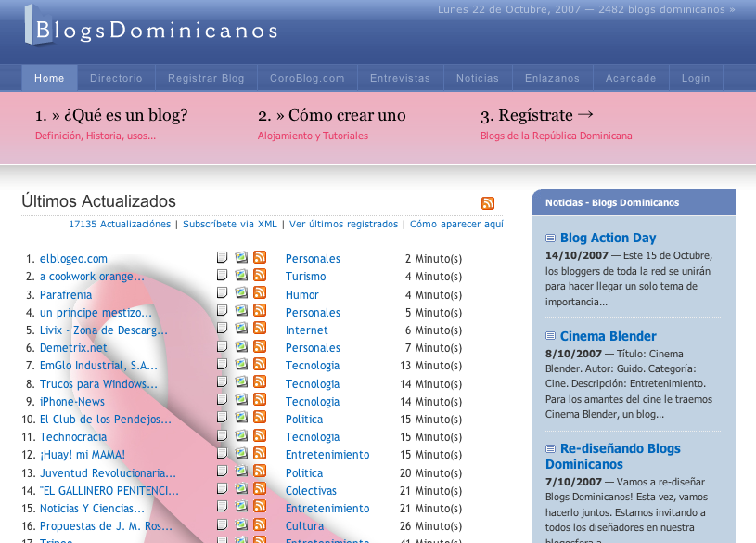The image size is (756, 543).
Task: Open the Directorio tab
Action: pyautogui.click(x=116, y=78)
